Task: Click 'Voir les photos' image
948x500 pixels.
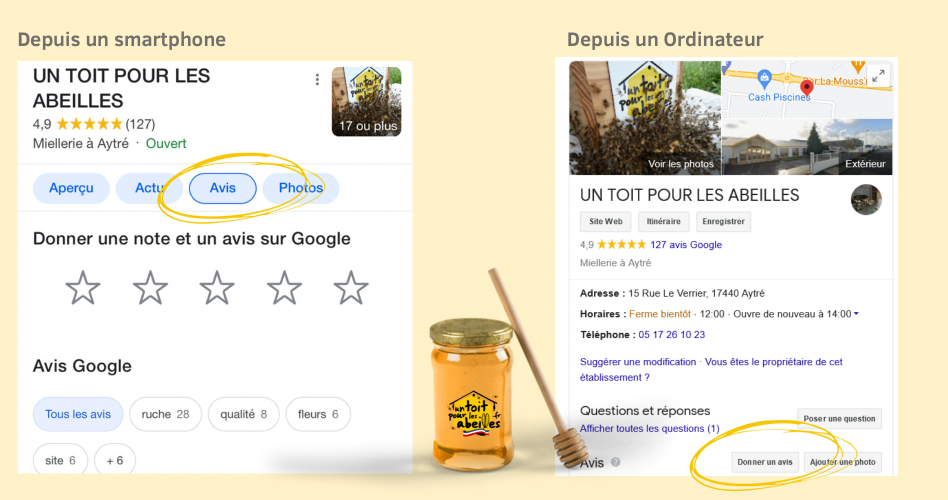Action: [x=645, y=118]
